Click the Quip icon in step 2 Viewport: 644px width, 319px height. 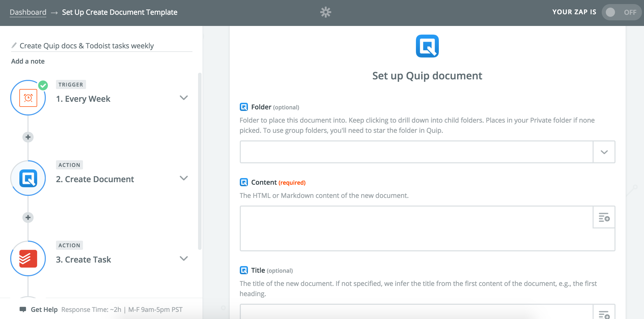pos(28,178)
